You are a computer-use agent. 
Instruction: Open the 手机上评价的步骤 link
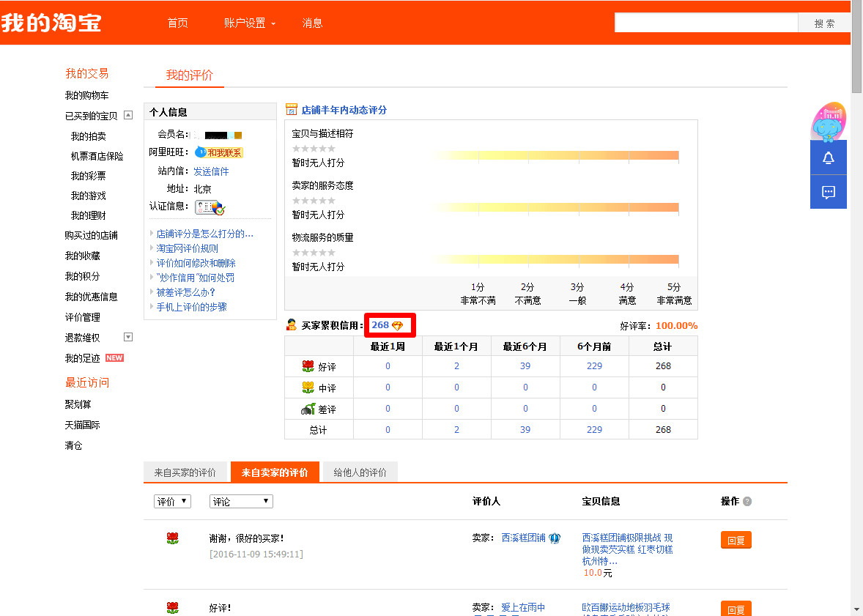pos(191,307)
